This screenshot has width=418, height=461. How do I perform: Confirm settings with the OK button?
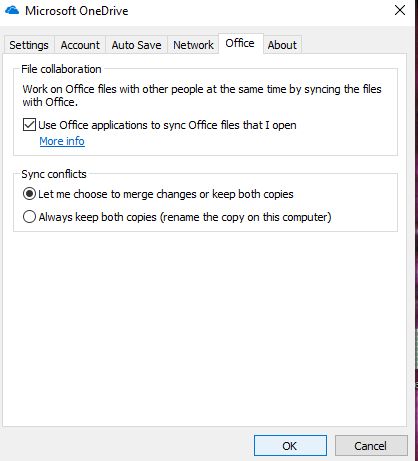point(290,446)
